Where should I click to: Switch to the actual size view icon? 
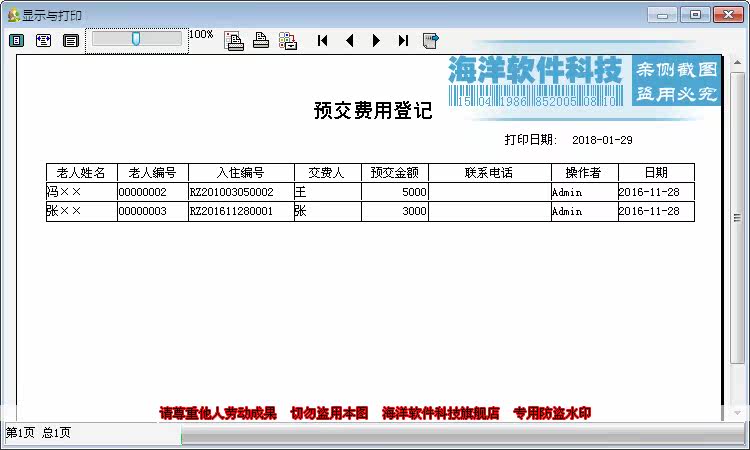click(x=71, y=41)
